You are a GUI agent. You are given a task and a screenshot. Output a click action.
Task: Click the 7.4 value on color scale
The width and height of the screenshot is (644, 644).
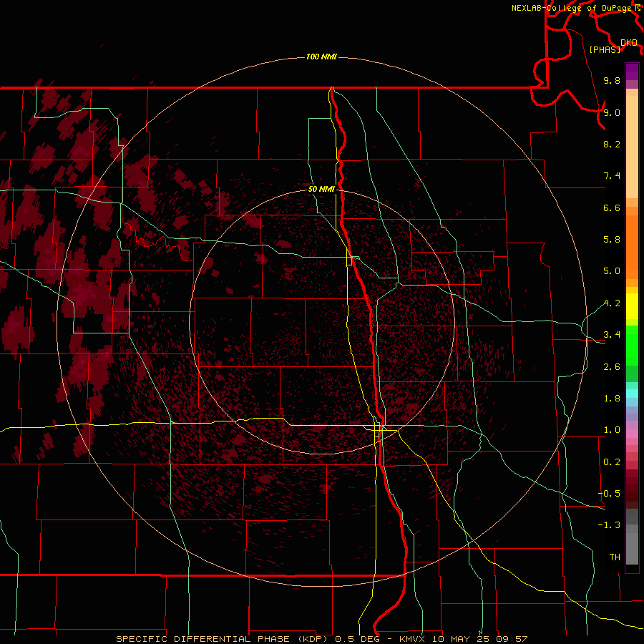pos(612,176)
